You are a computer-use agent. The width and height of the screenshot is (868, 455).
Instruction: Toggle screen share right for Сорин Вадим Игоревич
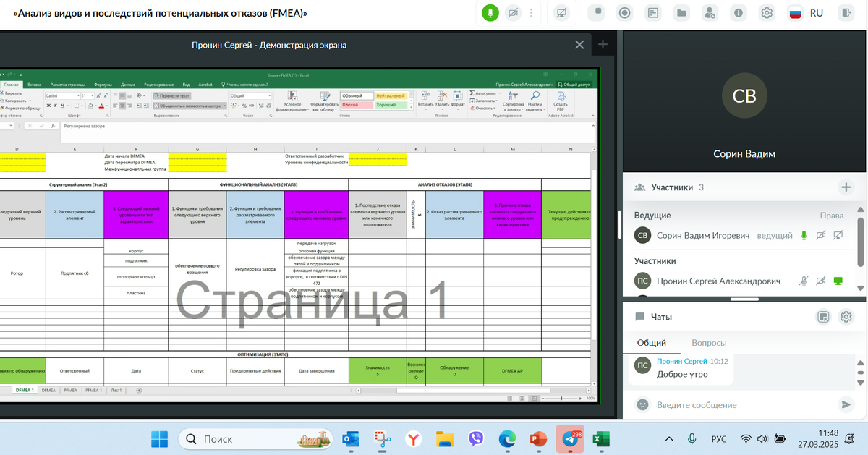click(x=839, y=236)
